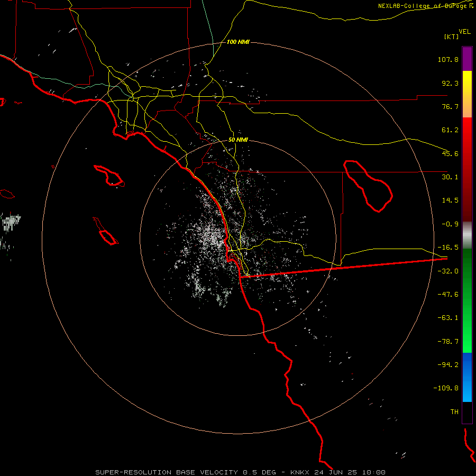Select the 45.6 legend value

pyautogui.click(x=450, y=153)
